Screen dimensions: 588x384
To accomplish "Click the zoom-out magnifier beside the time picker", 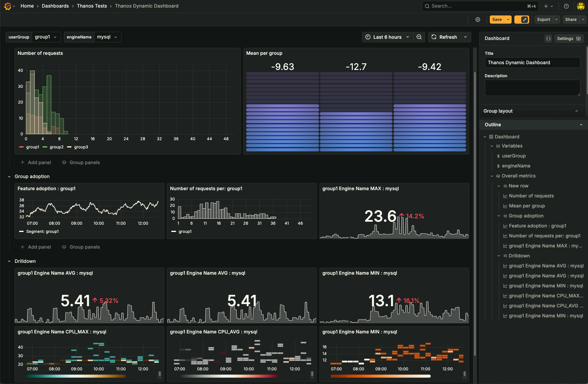I will [419, 37].
